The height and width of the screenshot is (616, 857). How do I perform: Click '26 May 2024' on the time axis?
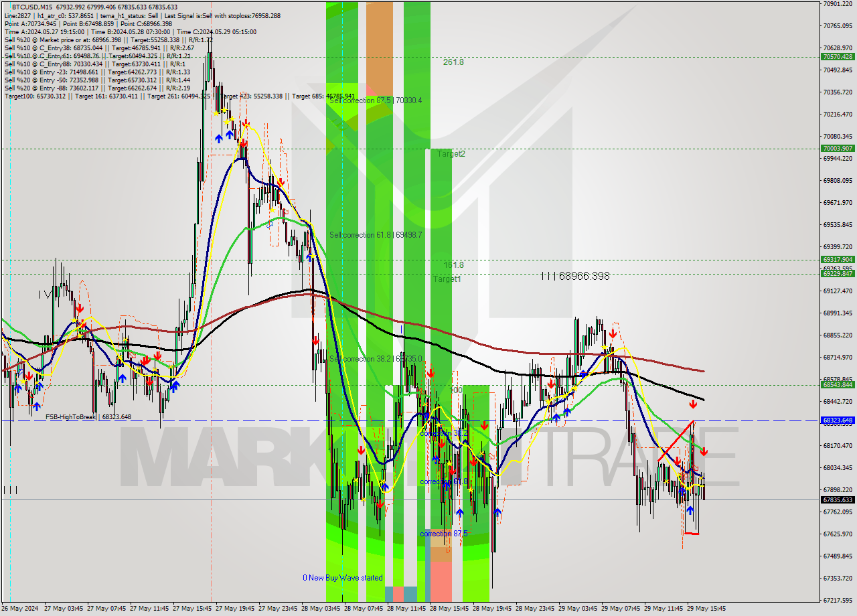pyautogui.click(x=20, y=609)
